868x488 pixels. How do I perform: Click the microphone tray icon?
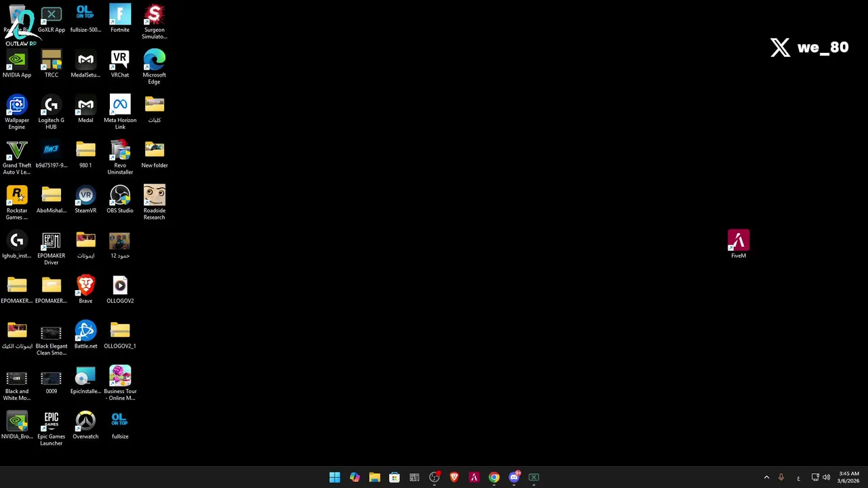[x=781, y=477]
